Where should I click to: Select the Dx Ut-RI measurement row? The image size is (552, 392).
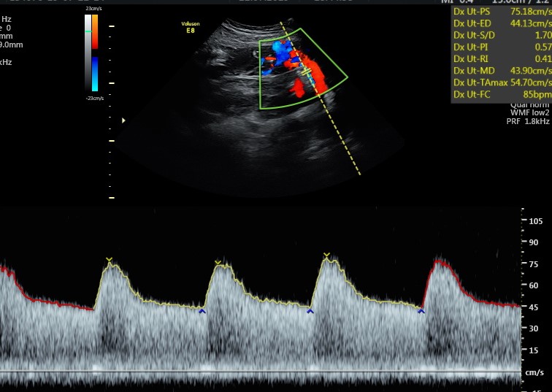coord(501,58)
